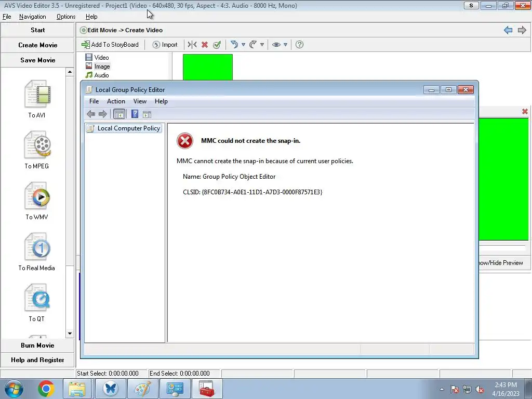
Task: Click the Create Movie panel button
Action: click(x=37, y=45)
